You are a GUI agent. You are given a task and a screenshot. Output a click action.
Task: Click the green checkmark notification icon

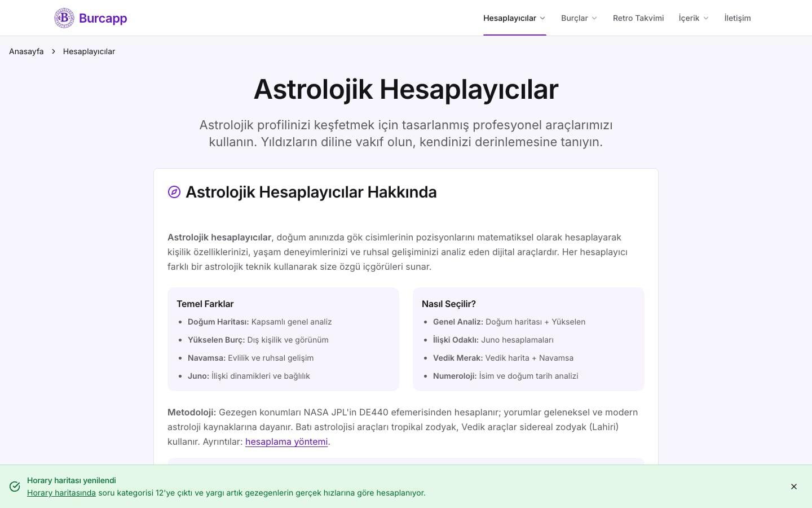pos(15,487)
